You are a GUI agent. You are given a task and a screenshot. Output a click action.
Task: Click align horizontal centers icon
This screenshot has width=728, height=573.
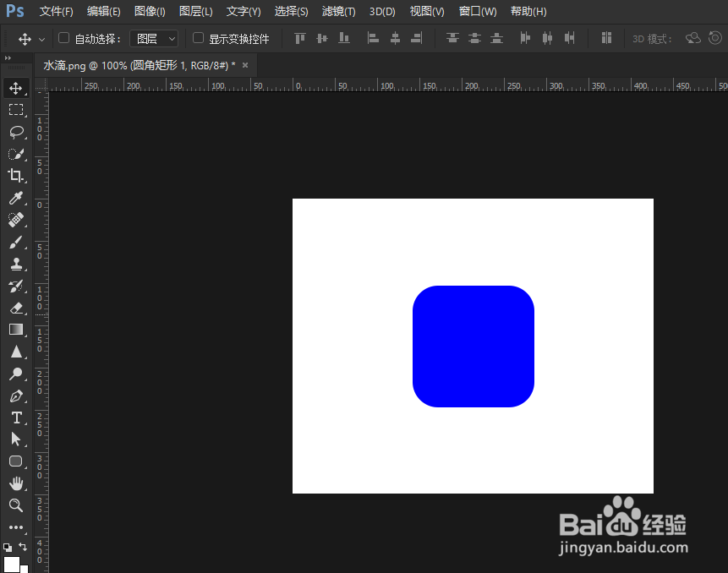[x=395, y=38]
